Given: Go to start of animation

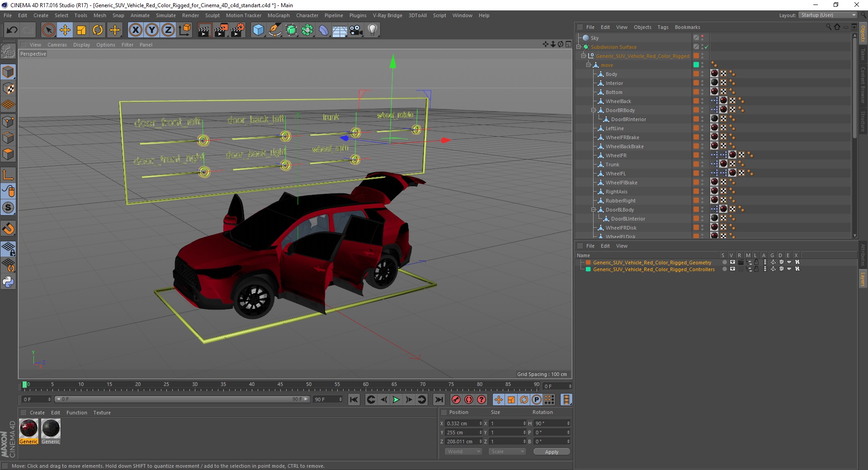Looking at the screenshot, I should pyautogui.click(x=354, y=399).
